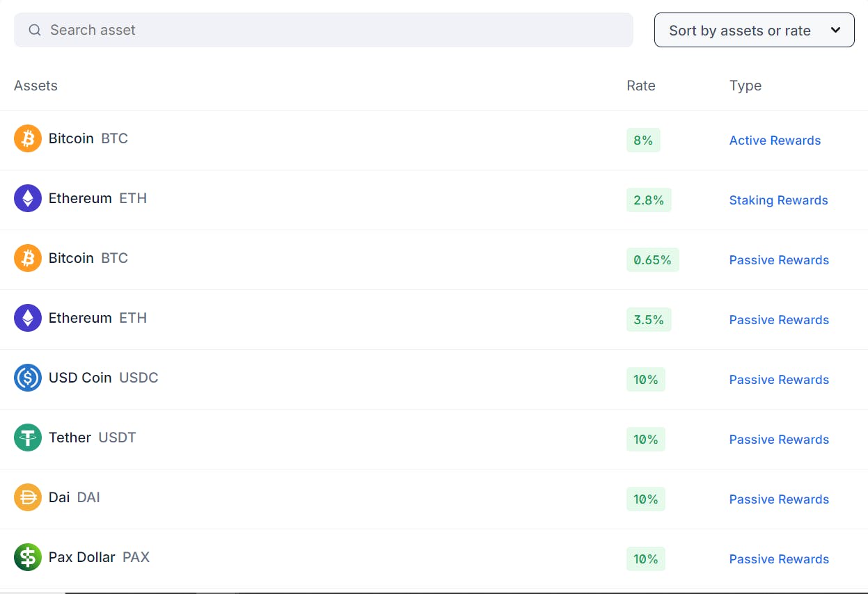Click the Ethereum icon in the 2.8% row
Screen dimensions: 868x594
click(28, 198)
